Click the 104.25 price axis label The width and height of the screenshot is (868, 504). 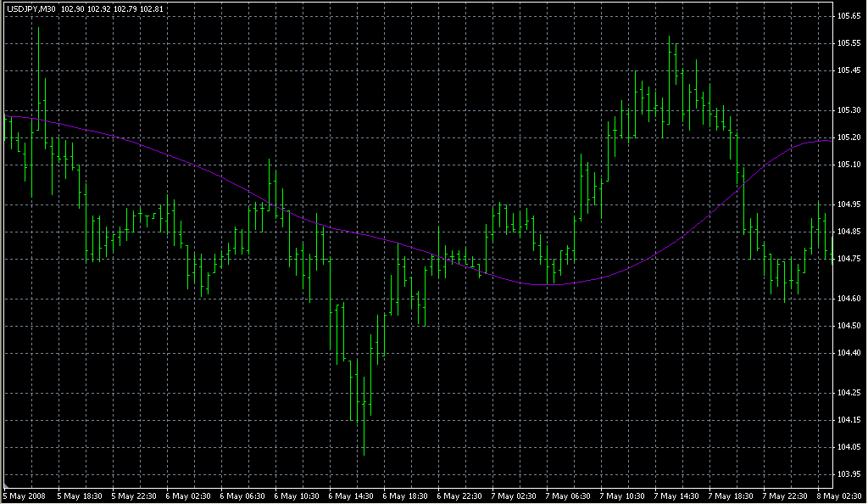(x=849, y=393)
